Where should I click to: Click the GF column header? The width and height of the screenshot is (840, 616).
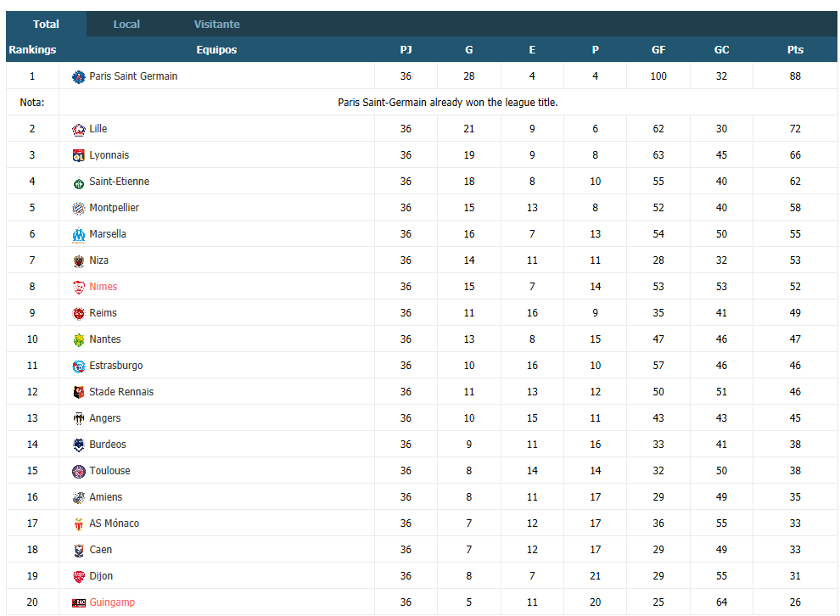pyautogui.click(x=658, y=49)
